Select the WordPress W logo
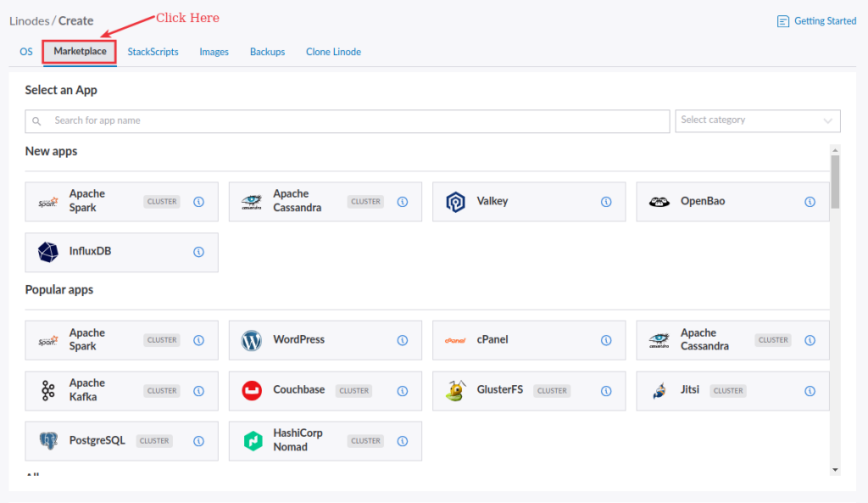 (x=251, y=340)
